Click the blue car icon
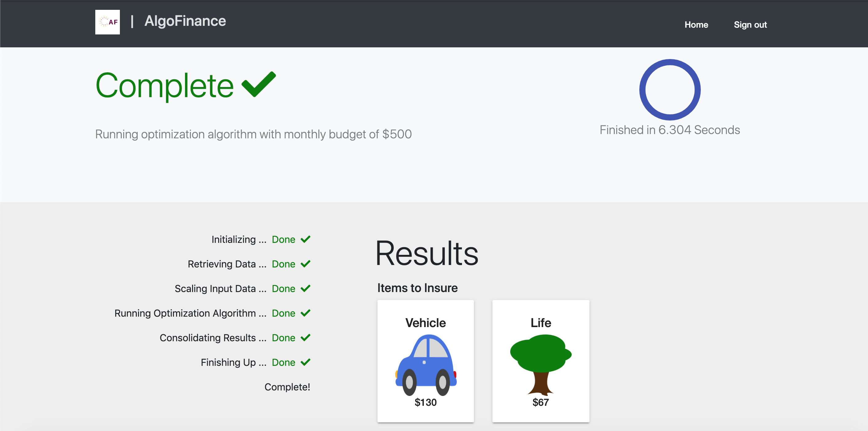Viewport: 868px width, 431px height. click(x=426, y=365)
